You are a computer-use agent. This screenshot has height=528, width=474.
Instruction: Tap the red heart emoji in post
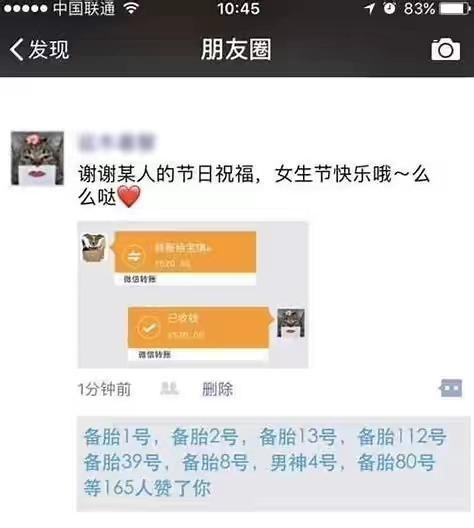(x=130, y=197)
